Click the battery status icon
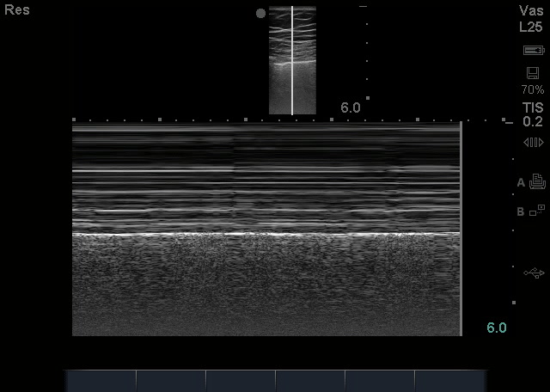550x392 pixels. point(533,51)
